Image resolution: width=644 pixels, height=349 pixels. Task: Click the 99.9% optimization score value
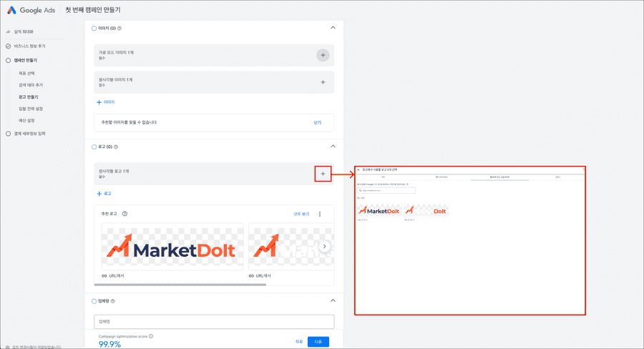coord(109,344)
